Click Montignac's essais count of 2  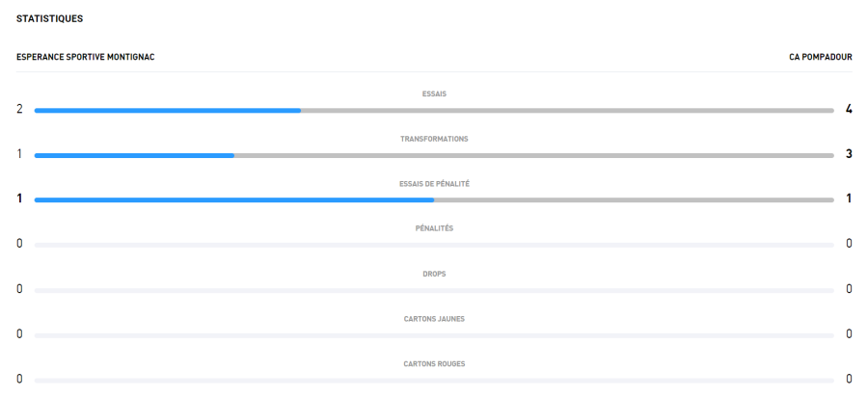(x=19, y=109)
